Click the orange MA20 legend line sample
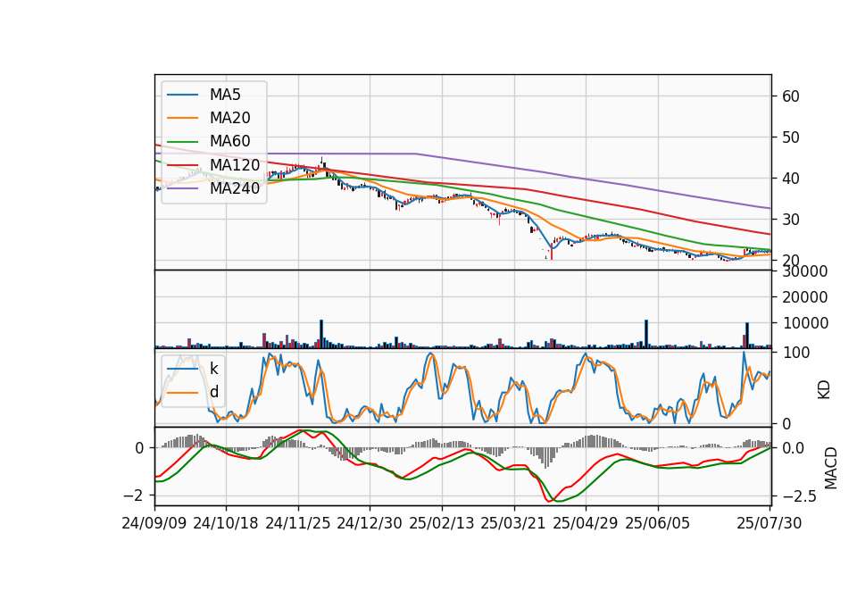 coord(182,118)
